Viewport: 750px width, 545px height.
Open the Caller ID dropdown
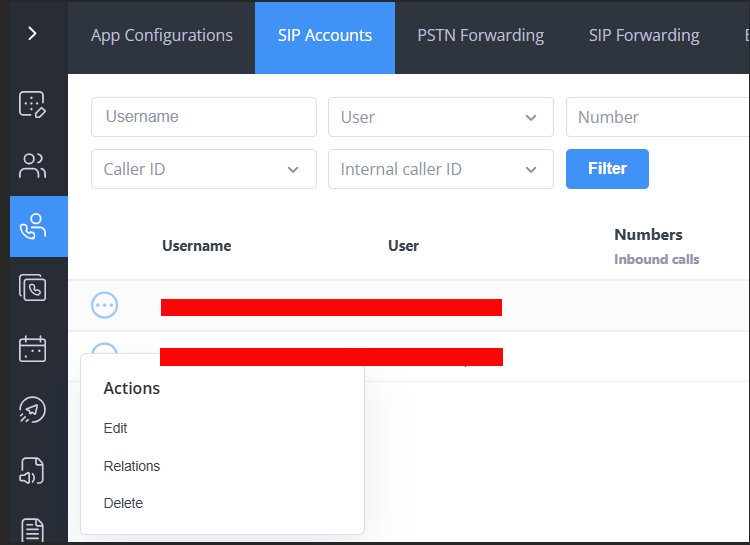[203, 169]
